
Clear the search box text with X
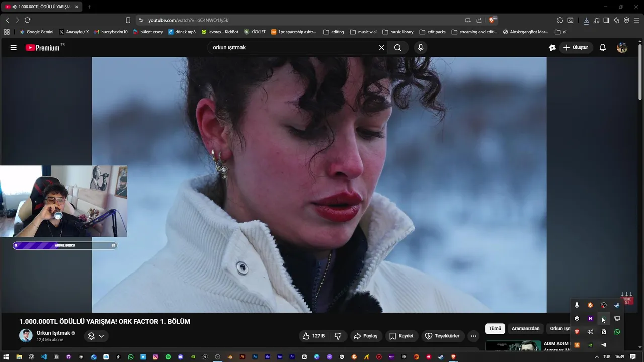(381, 47)
